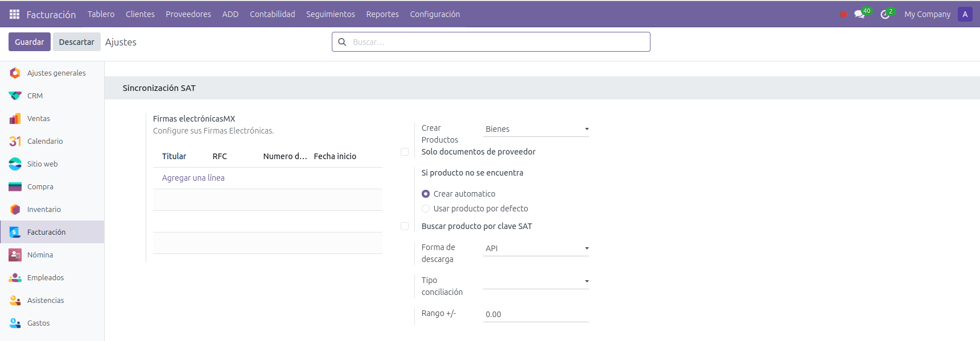Open the Nómina icon in sidebar
This screenshot has width=980, height=341.
(x=15, y=255)
